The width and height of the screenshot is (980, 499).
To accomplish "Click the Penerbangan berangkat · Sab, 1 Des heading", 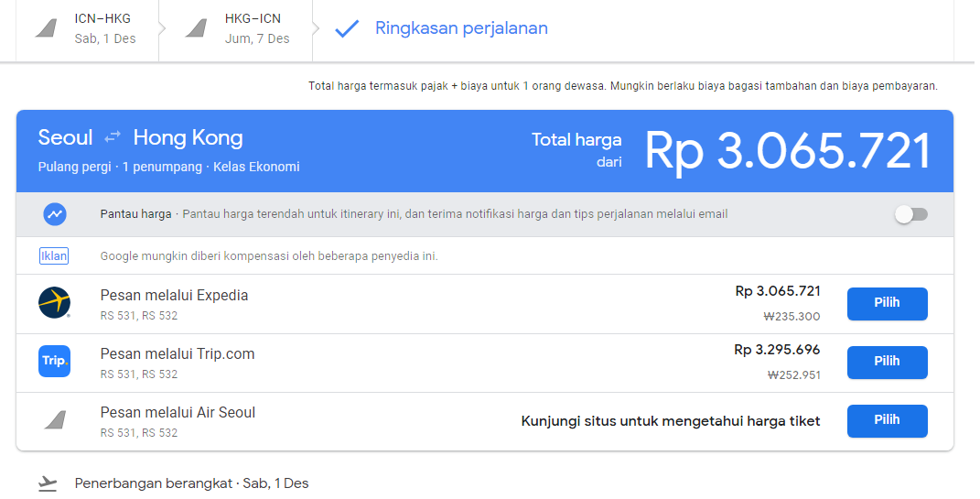I will [191, 483].
